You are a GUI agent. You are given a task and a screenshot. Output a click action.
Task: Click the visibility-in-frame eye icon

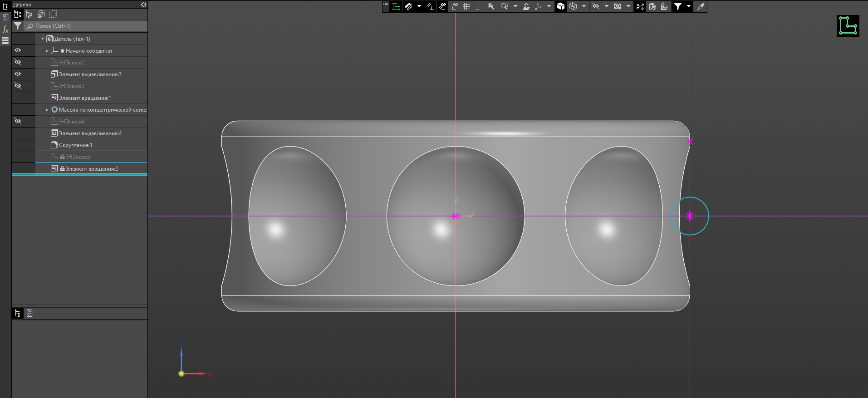coord(618,6)
